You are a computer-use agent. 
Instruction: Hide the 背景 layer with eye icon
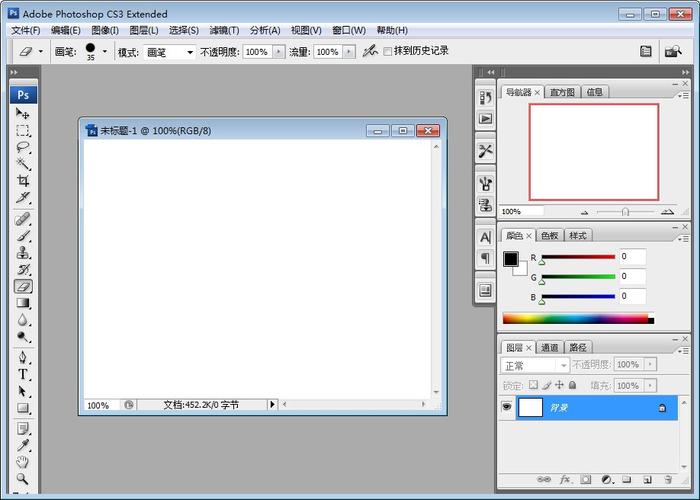point(507,408)
